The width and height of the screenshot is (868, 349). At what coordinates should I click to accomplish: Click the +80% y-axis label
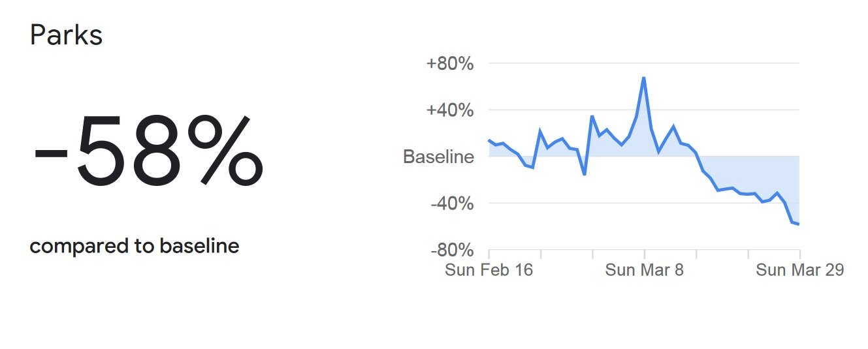pos(449,64)
